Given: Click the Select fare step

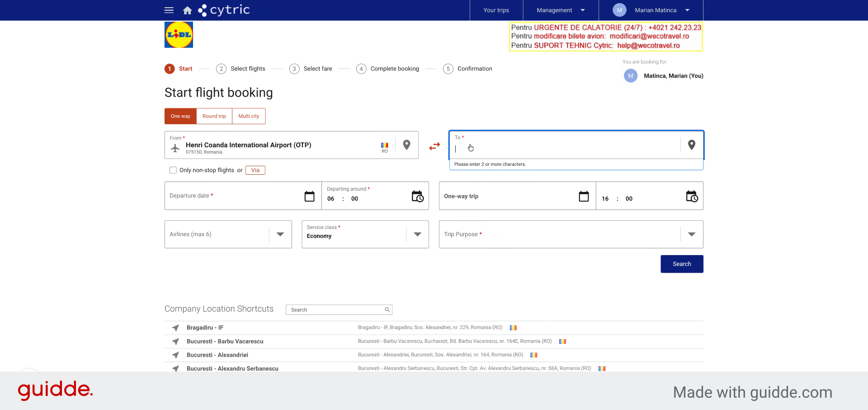Looking at the screenshot, I should [311, 69].
